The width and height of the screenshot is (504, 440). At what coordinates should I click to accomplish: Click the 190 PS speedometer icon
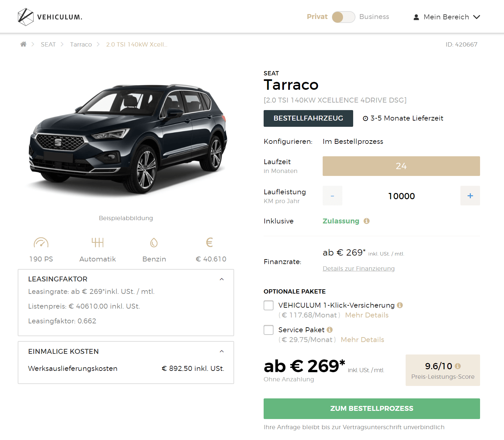coord(41,242)
